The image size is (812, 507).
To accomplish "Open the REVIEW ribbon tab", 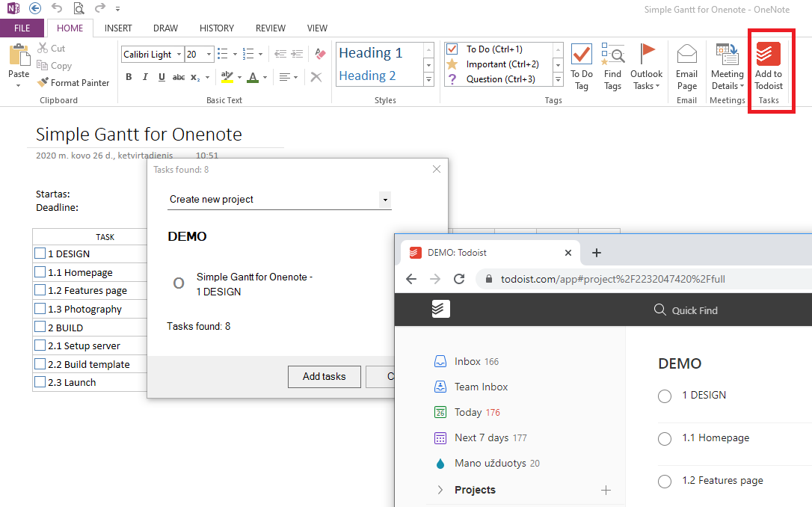I will (271, 28).
